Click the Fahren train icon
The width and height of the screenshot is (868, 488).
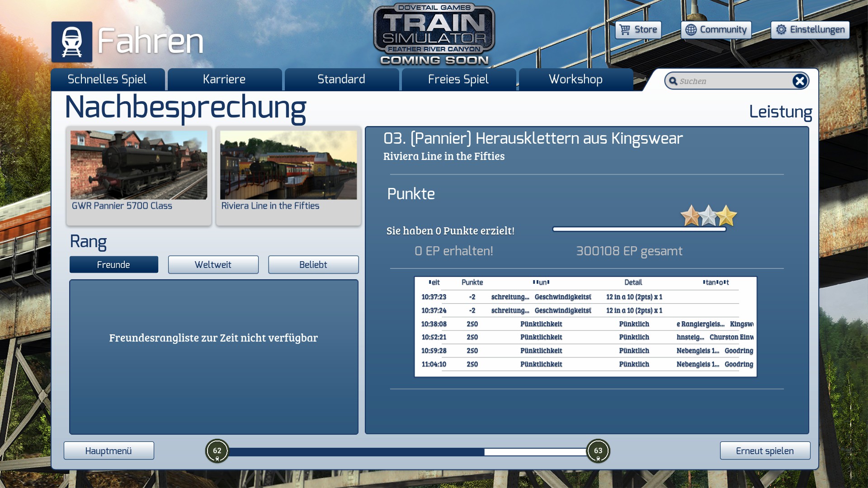click(x=71, y=42)
